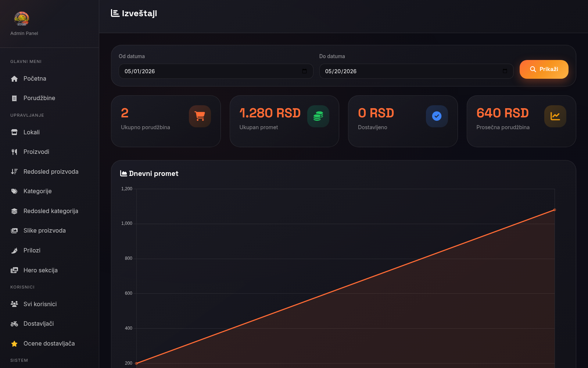The image size is (588, 368).
Task: Click the Prosečna porudžbina label
Action: (503, 127)
